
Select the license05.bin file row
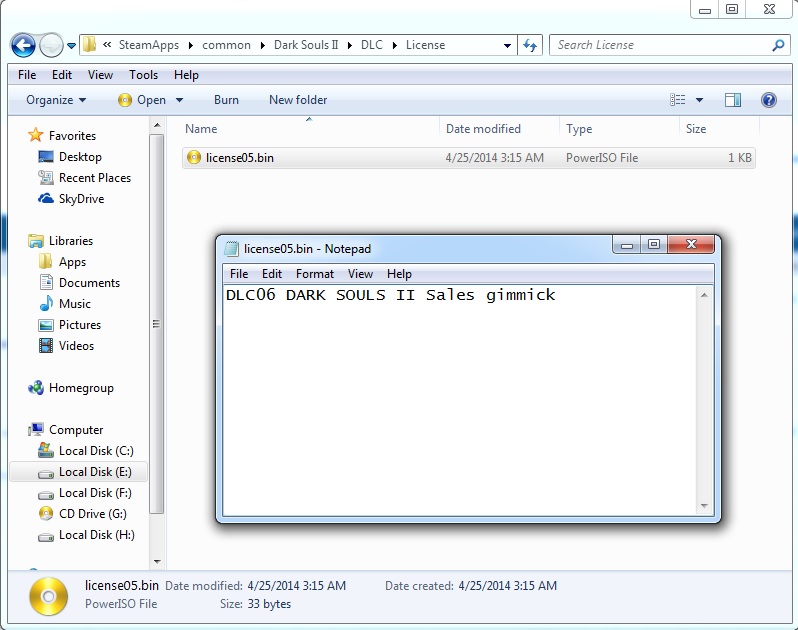click(x=469, y=158)
